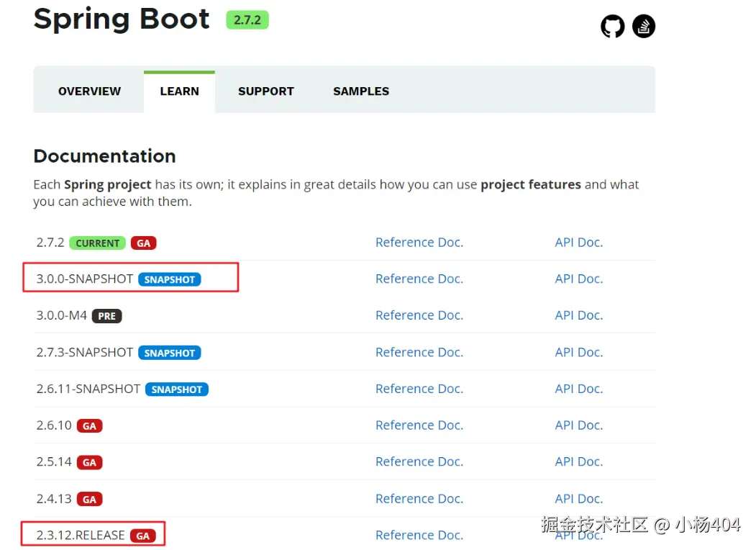Click the GA badge next to 2.3.12.RELEASE
This screenshot has width=756, height=550.
(x=142, y=536)
